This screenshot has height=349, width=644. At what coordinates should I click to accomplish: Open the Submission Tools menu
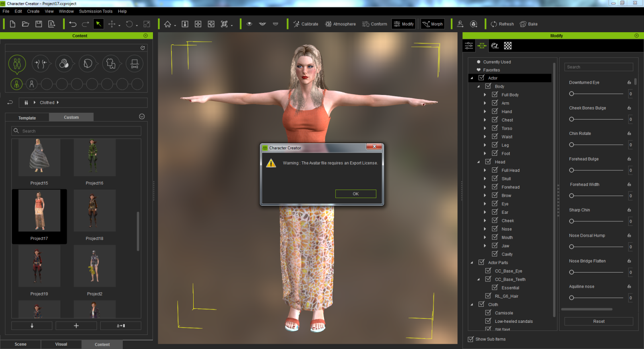[96, 11]
